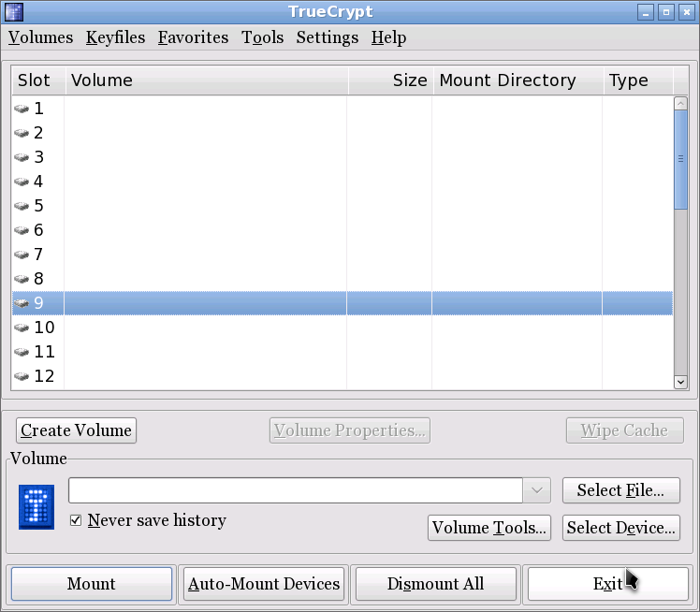This screenshot has width=700, height=612.
Task: Click the slot list scrollbar thumb
Action: 680,159
